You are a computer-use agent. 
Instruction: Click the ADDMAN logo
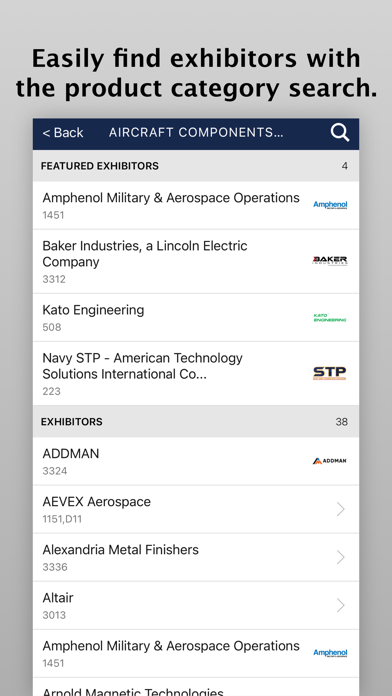tap(329, 461)
